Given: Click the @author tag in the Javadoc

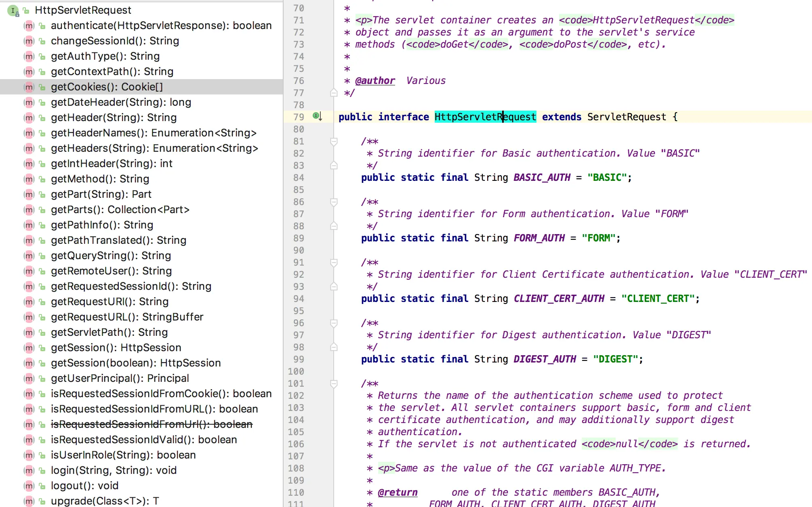Looking at the screenshot, I should tap(374, 81).
